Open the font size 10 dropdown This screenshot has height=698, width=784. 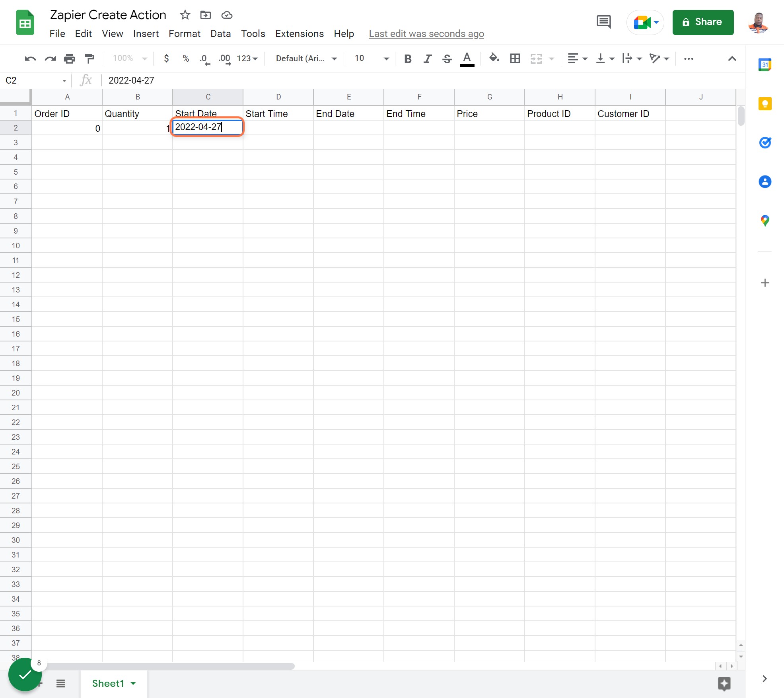click(x=372, y=58)
